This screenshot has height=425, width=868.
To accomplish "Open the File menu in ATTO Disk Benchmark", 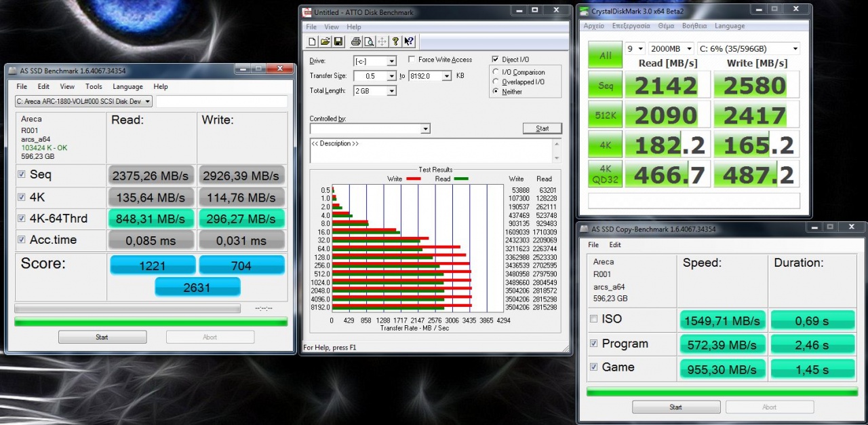I will 311,27.
